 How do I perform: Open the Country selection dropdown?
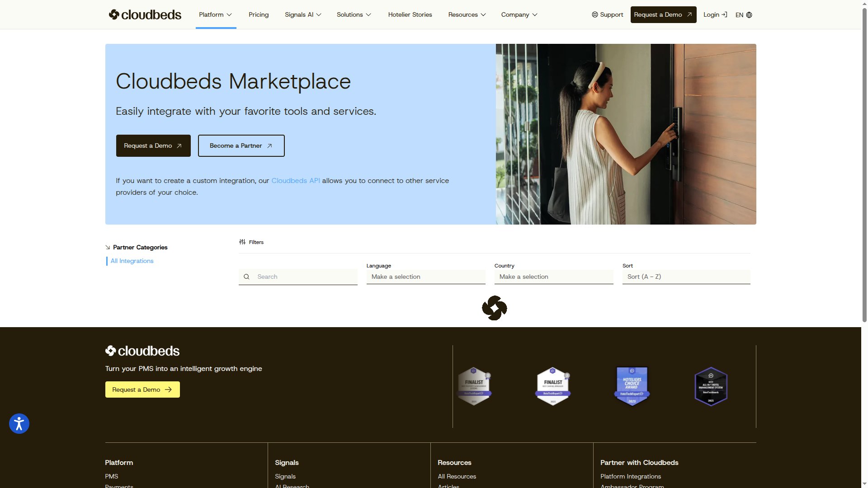pos(554,277)
